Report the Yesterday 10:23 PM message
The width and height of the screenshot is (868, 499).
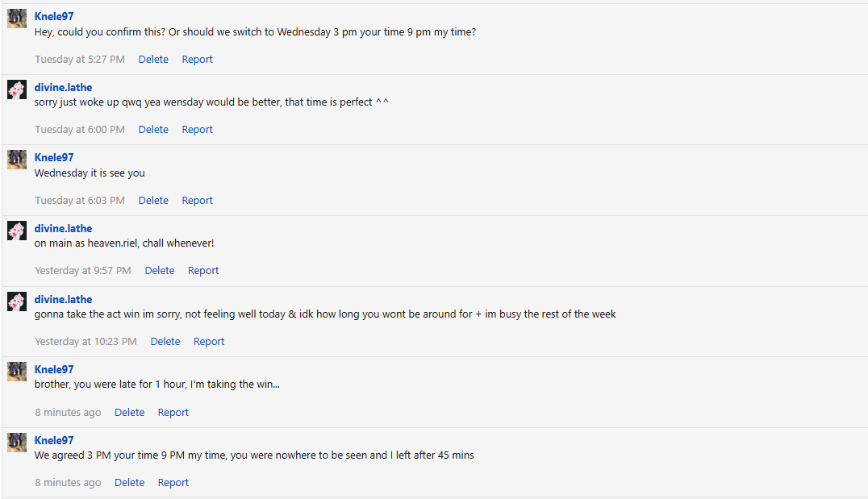(209, 341)
